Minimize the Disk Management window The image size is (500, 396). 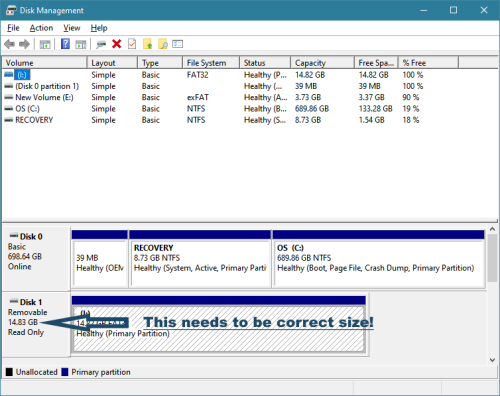click(x=424, y=10)
